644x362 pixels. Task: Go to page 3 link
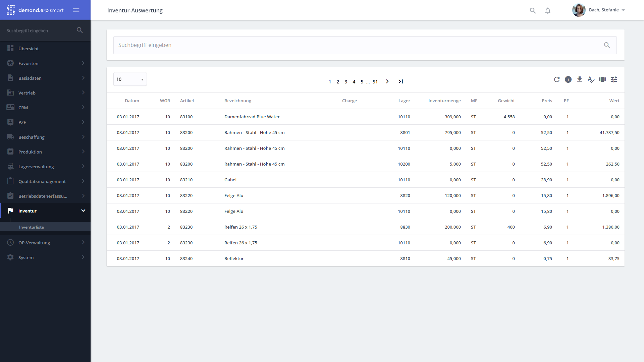tap(346, 82)
